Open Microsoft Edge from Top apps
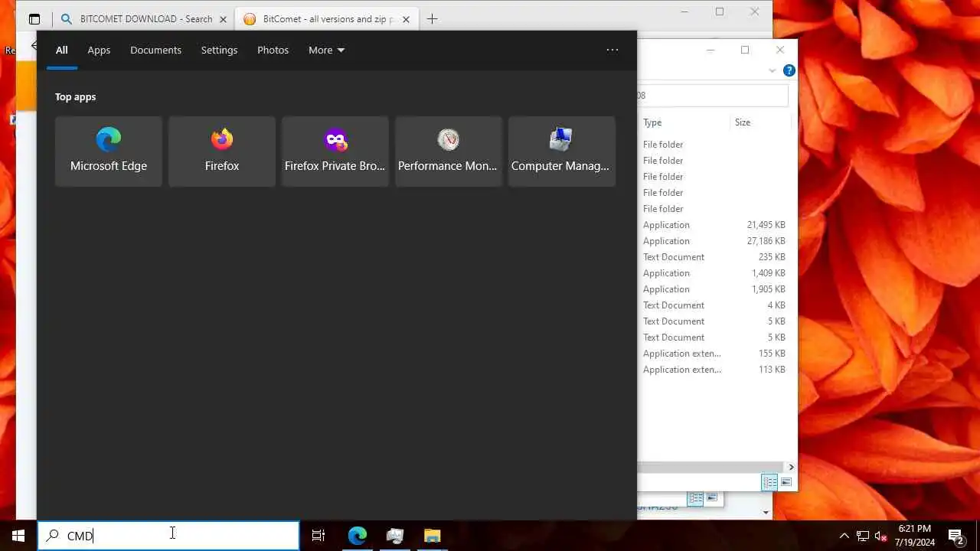 coord(108,152)
